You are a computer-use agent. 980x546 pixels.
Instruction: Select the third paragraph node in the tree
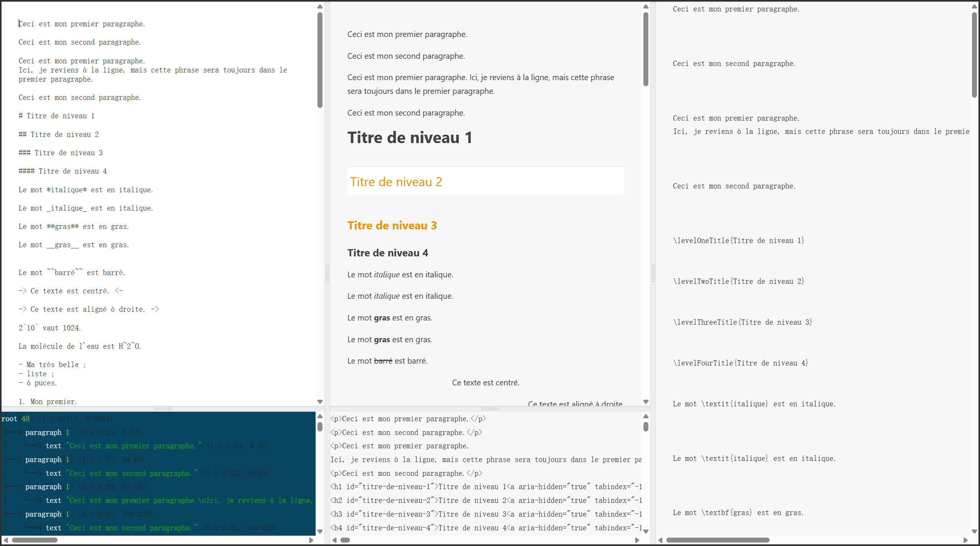[43, 486]
